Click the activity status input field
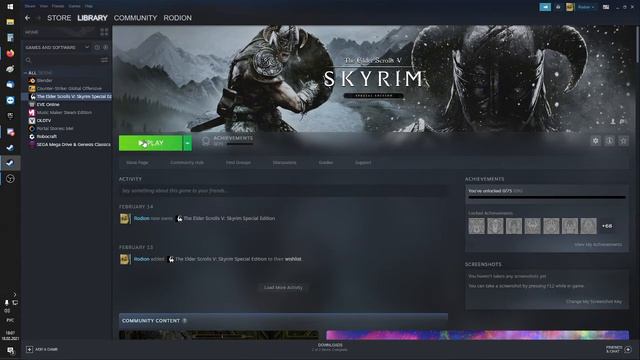Screen dimensions: 640x360 (x=283, y=191)
